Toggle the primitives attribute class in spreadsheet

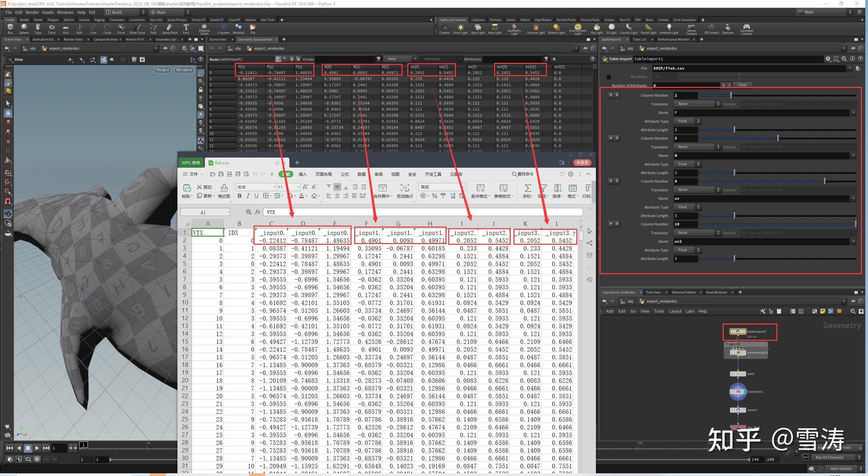pos(292,59)
